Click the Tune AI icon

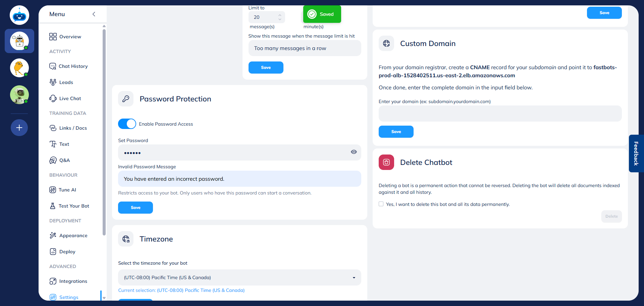(53, 190)
